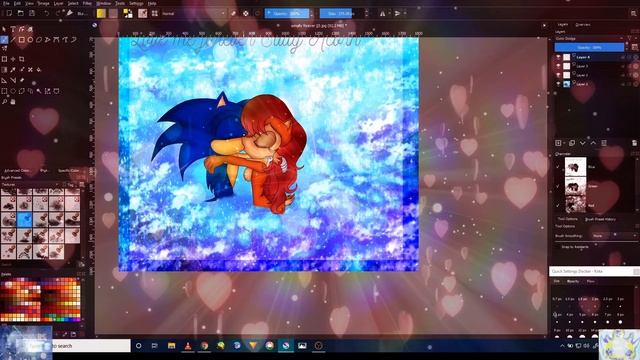Select the Elliptical Selection tool
Screen dimensions: 640x360
13,91
